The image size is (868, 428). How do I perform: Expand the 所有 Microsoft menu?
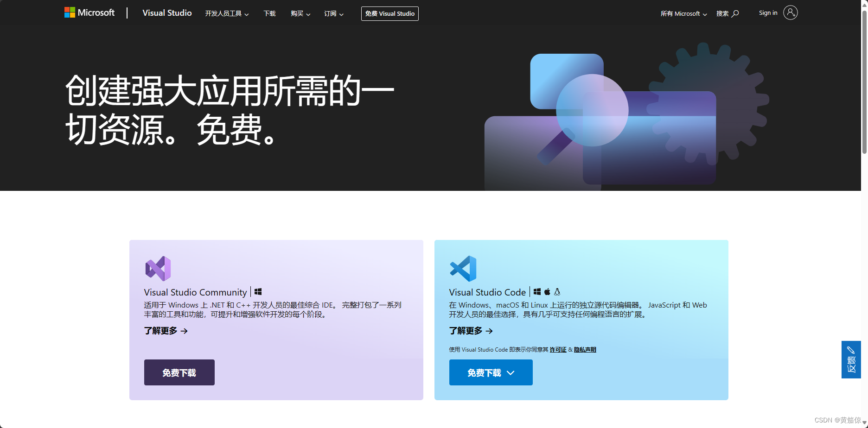(x=684, y=13)
